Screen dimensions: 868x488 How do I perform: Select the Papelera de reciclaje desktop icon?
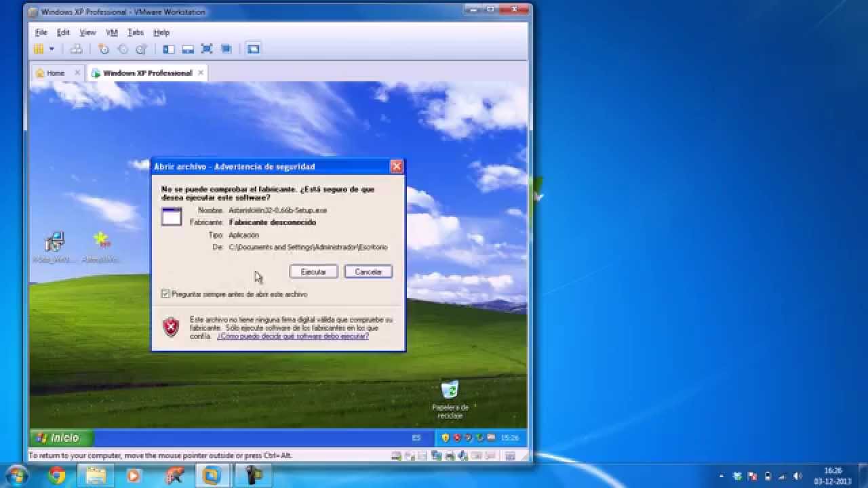450,400
